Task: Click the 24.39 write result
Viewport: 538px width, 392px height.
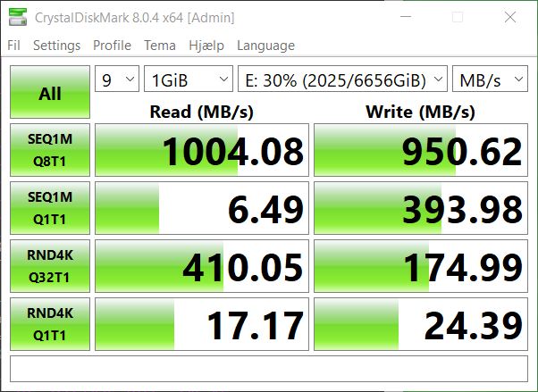Action: tap(421, 324)
